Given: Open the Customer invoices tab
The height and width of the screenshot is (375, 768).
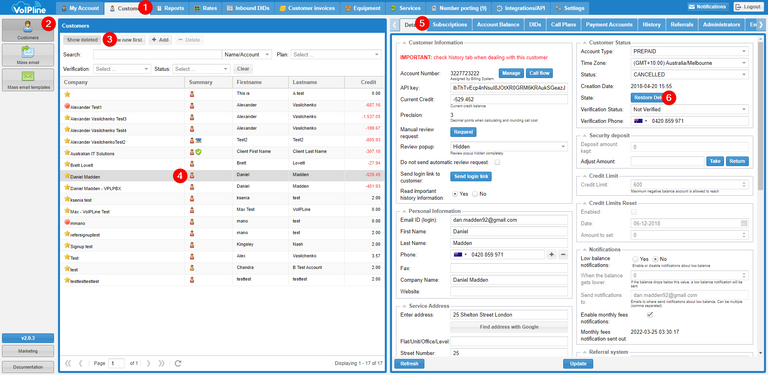Looking at the screenshot, I should 307,8.
